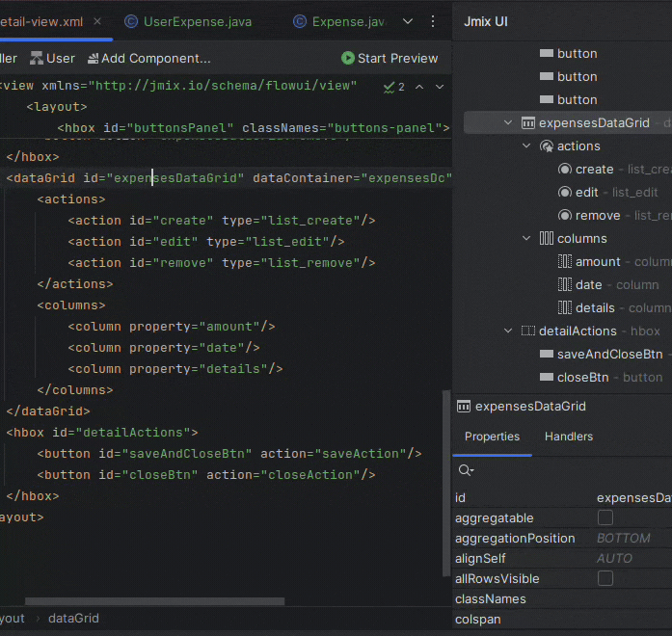Select the expensesDataGrid grid icon in tree
The height and width of the screenshot is (636, 672).
coord(527,122)
